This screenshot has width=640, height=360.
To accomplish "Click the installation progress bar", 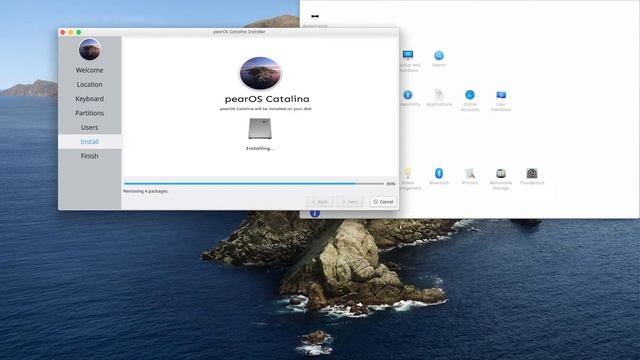I will [253, 184].
